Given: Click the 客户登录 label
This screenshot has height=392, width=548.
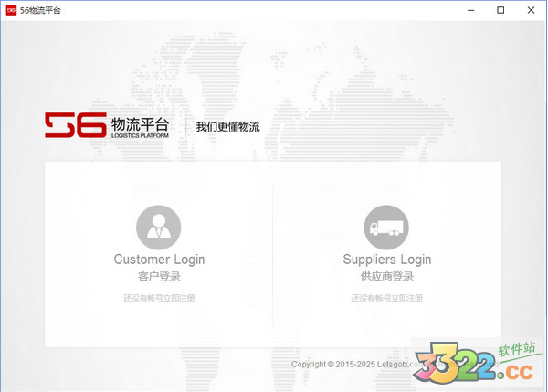Looking at the screenshot, I should (x=159, y=276).
